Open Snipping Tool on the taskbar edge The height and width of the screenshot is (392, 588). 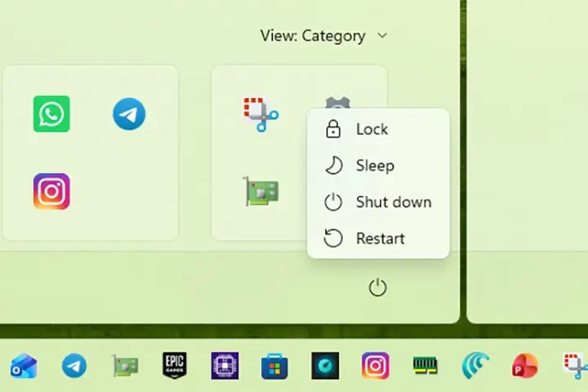click(x=576, y=366)
